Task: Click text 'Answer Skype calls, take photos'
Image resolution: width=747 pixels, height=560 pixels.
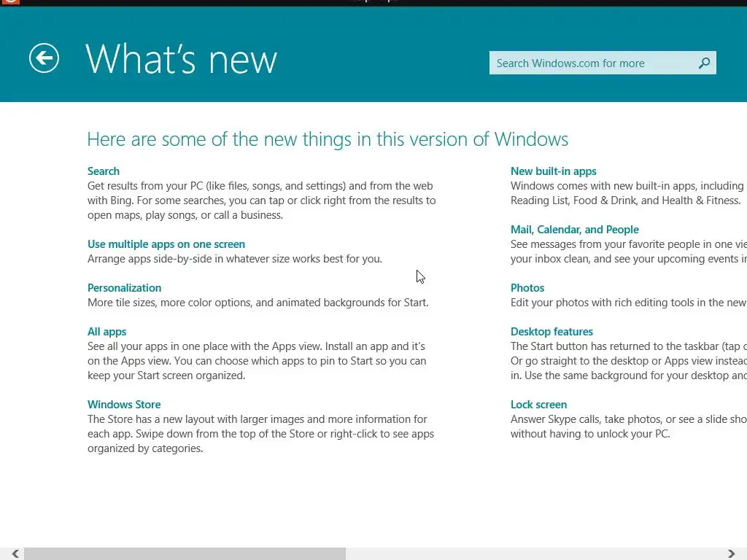Action: [x=587, y=419]
